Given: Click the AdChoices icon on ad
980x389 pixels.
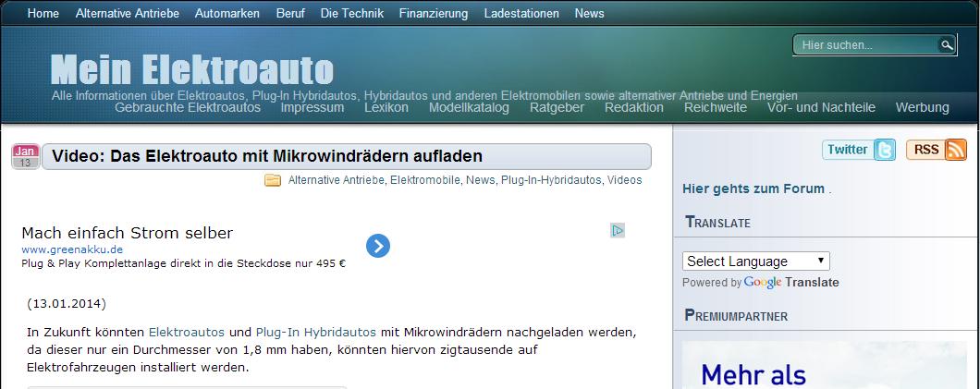Looking at the screenshot, I should (618, 230).
